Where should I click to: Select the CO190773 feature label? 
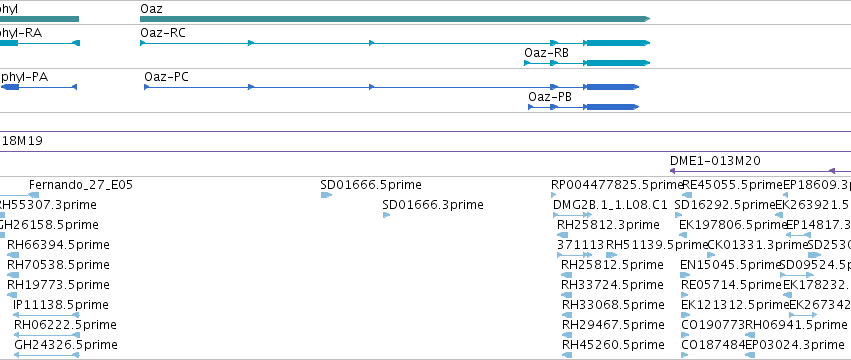(713, 325)
